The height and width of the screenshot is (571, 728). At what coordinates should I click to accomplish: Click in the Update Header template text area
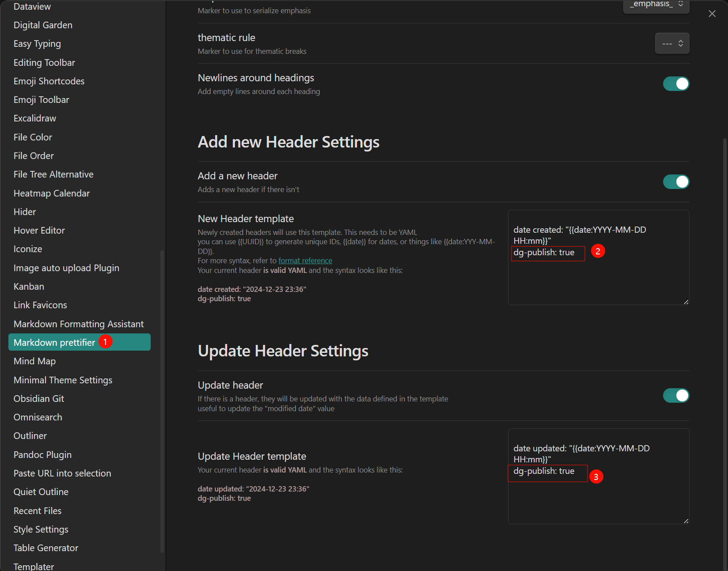point(599,476)
